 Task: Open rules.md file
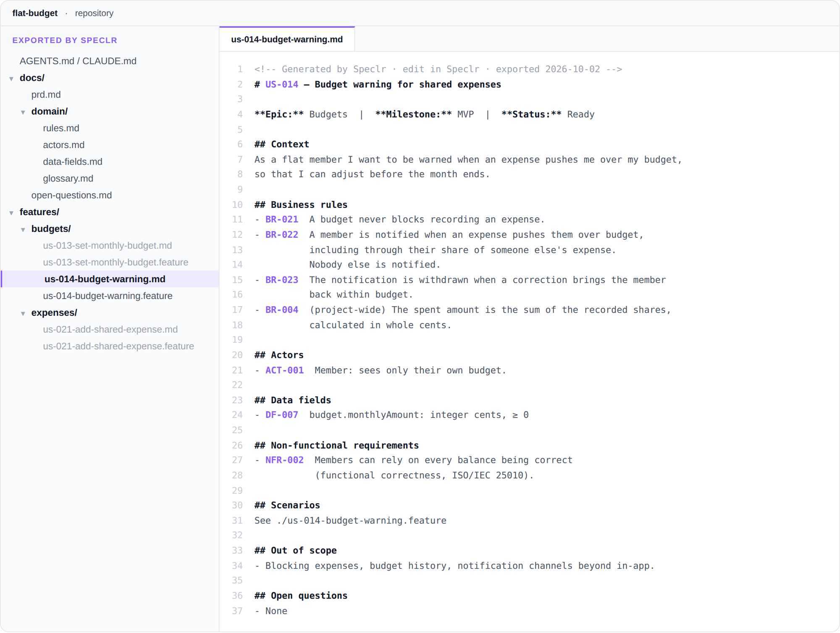pyautogui.click(x=61, y=128)
